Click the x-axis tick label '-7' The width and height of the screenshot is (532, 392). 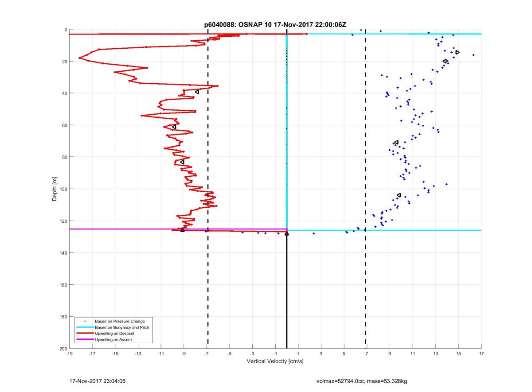207,353
